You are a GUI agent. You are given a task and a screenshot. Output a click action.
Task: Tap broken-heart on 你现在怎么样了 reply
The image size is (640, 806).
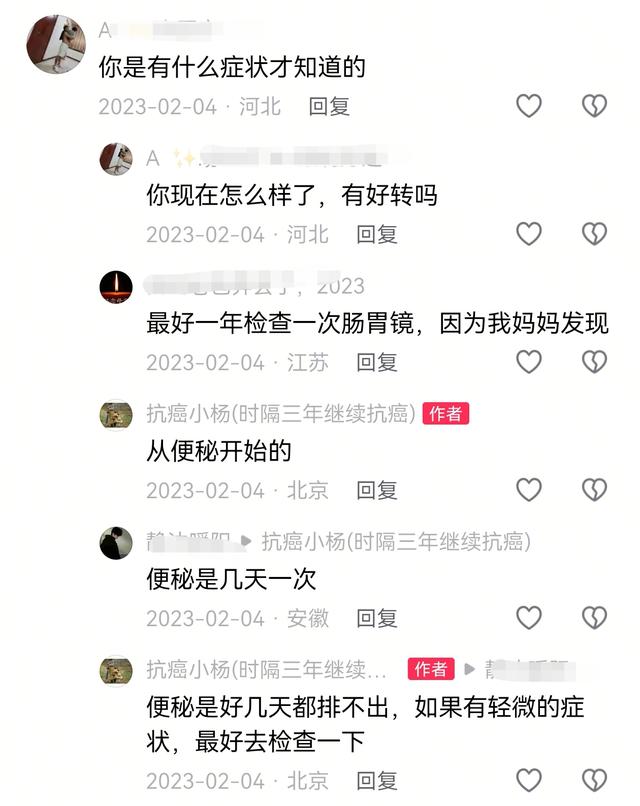(594, 234)
